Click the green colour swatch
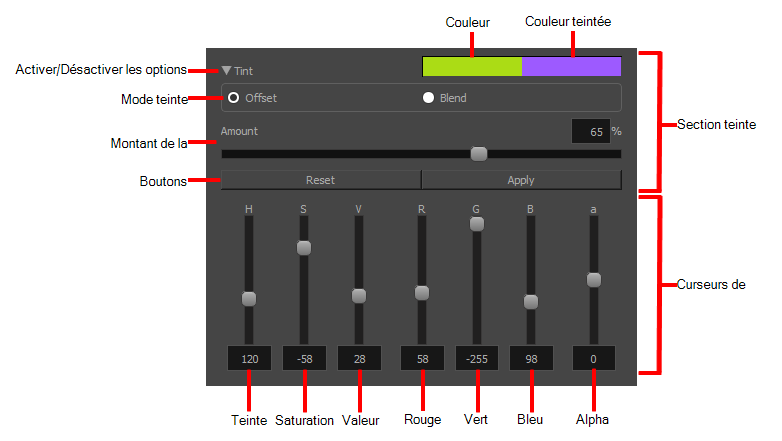Viewport: 782px width, 441px height. (x=472, y=66)
